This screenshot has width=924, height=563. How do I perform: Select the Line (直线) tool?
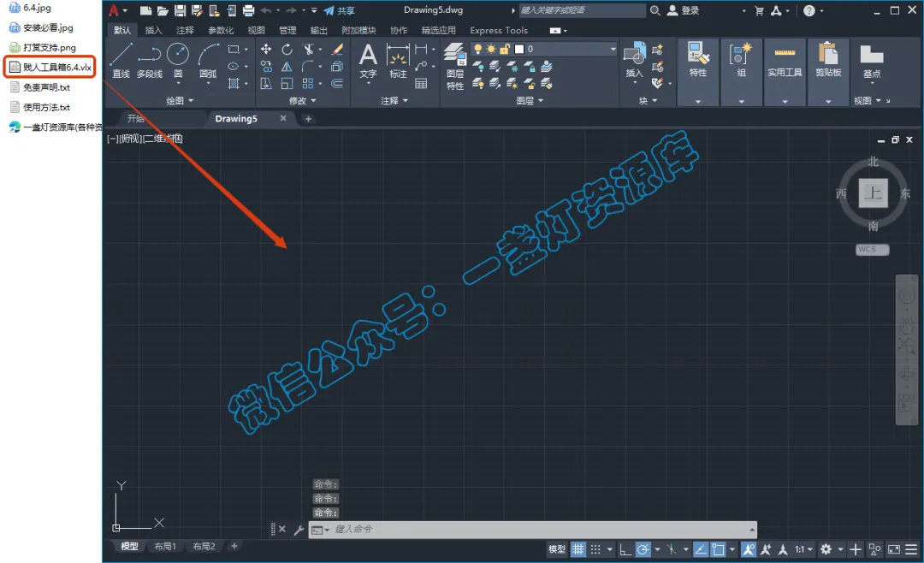121,60
